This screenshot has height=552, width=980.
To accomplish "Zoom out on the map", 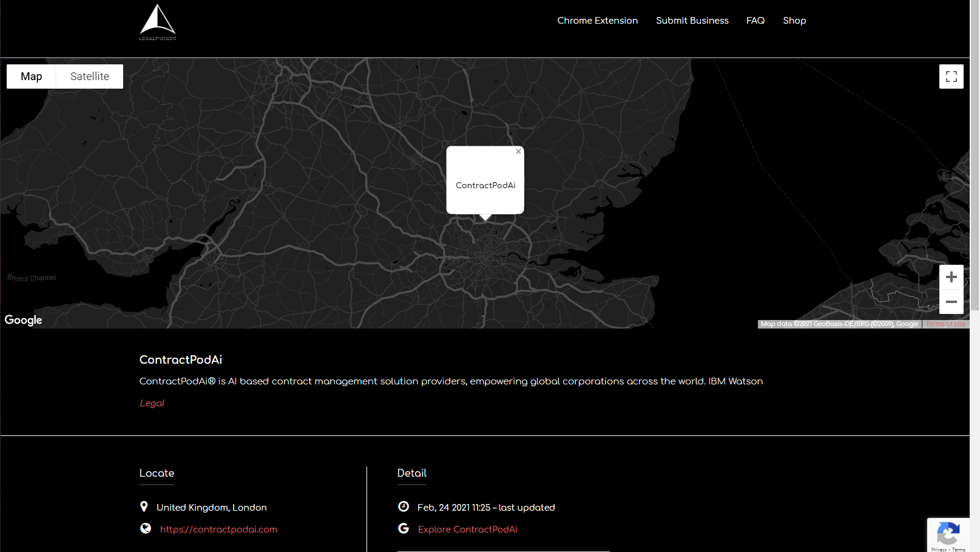I will 951,302.
